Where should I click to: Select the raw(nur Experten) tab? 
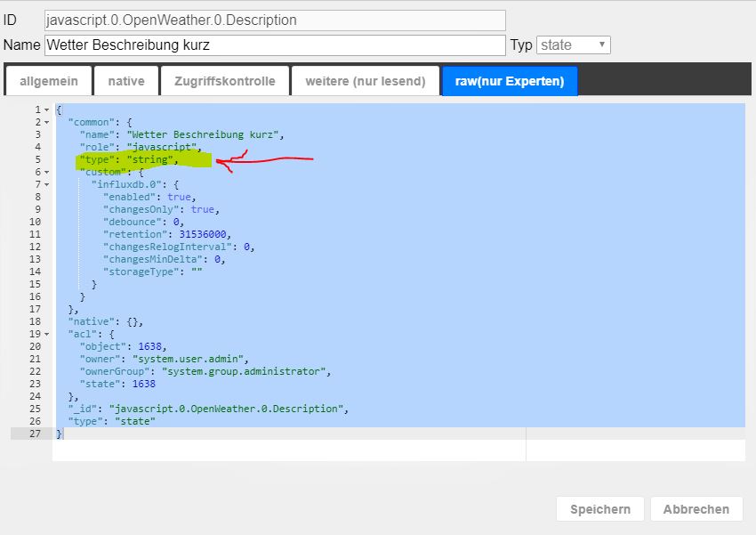[x=510, y=81]
